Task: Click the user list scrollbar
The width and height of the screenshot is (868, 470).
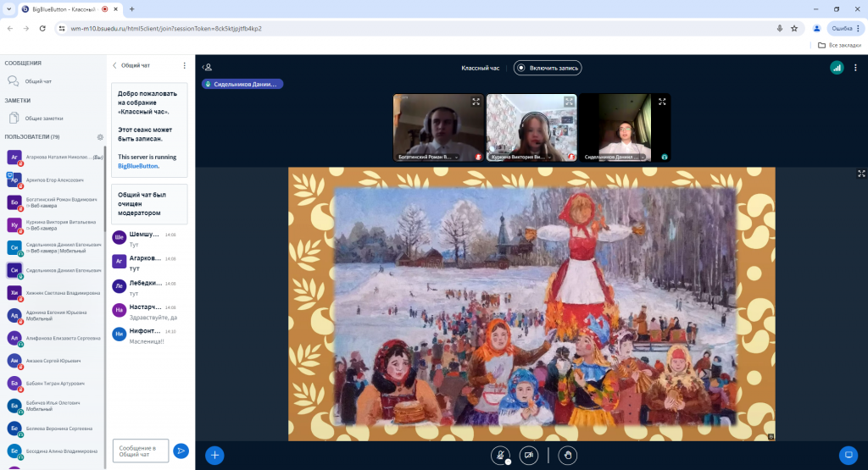Action: click(104, 188)
